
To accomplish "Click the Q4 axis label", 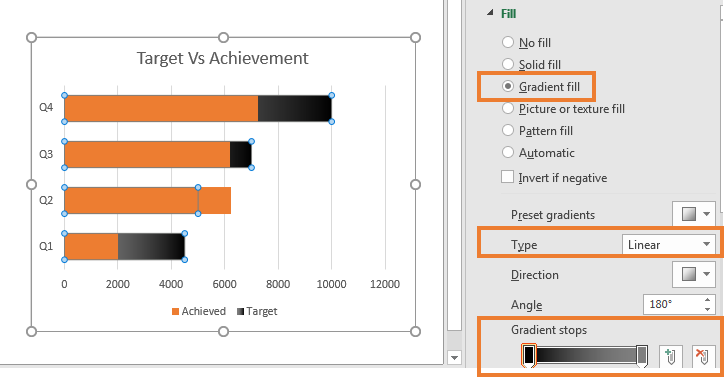I will pos(46,108).
